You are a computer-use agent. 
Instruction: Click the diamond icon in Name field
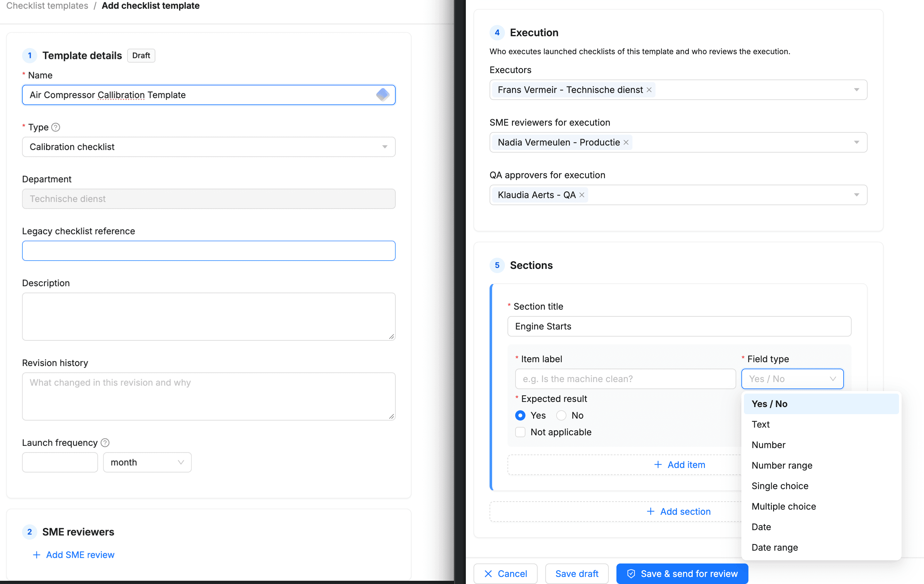point(382,95)
